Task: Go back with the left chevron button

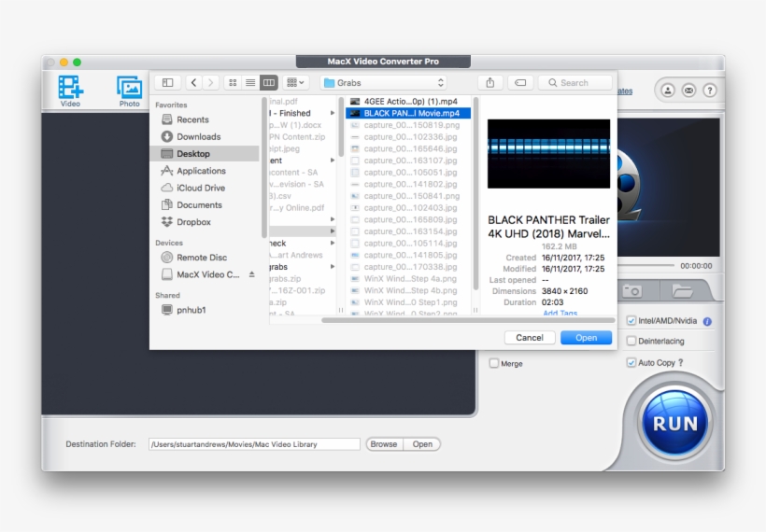Action: point(194,82)
